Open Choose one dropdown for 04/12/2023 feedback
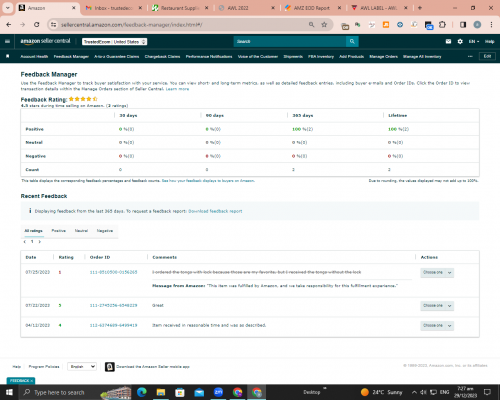Viewport: 500px width, 400px height. [x=437, y=325]
